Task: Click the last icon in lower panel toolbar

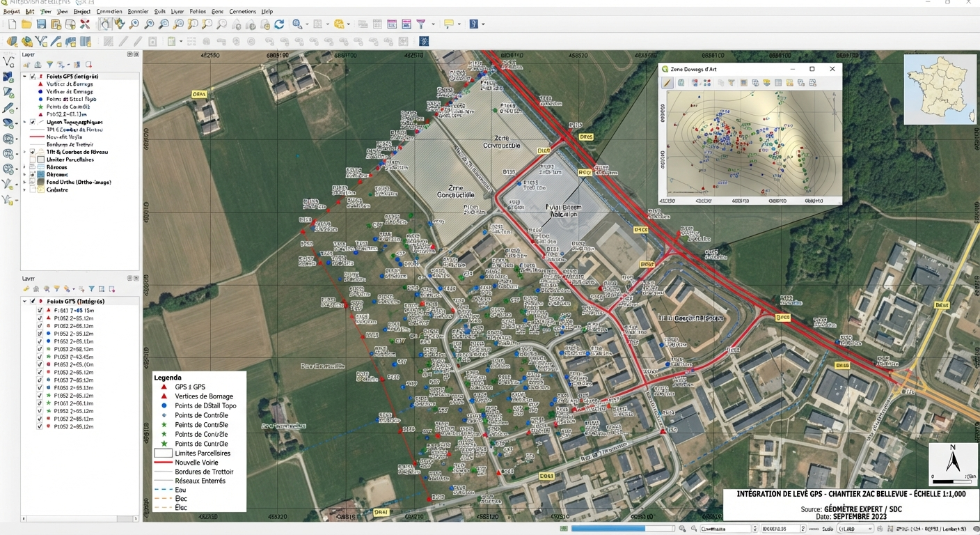Action: click(x=112, y=289)
